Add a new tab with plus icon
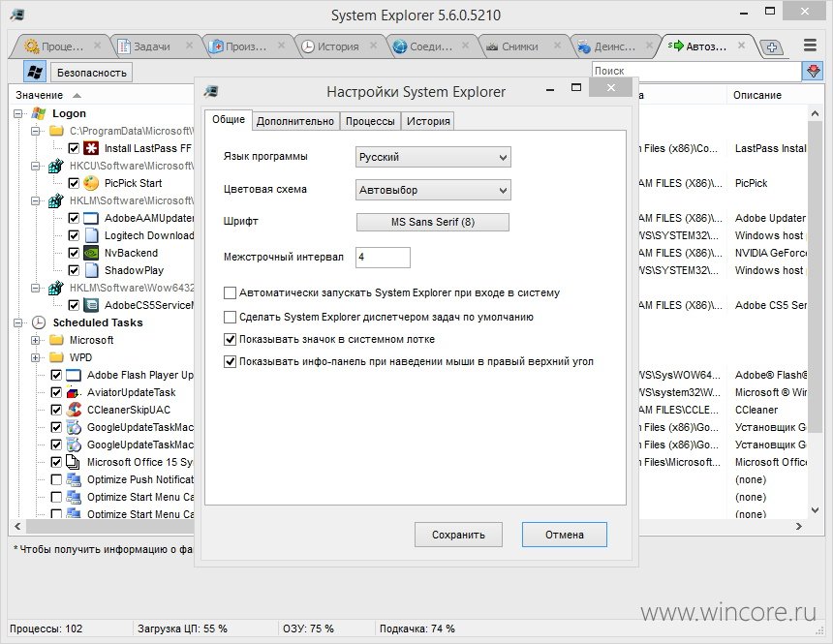Screen dimensions: 833x644 [x=771, y=47]
